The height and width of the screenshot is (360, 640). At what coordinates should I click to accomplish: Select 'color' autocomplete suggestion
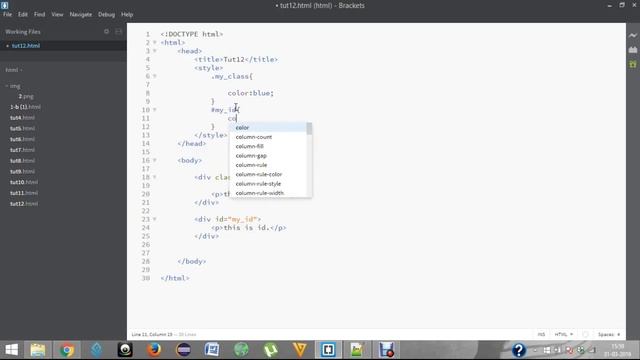coord(268,127)
